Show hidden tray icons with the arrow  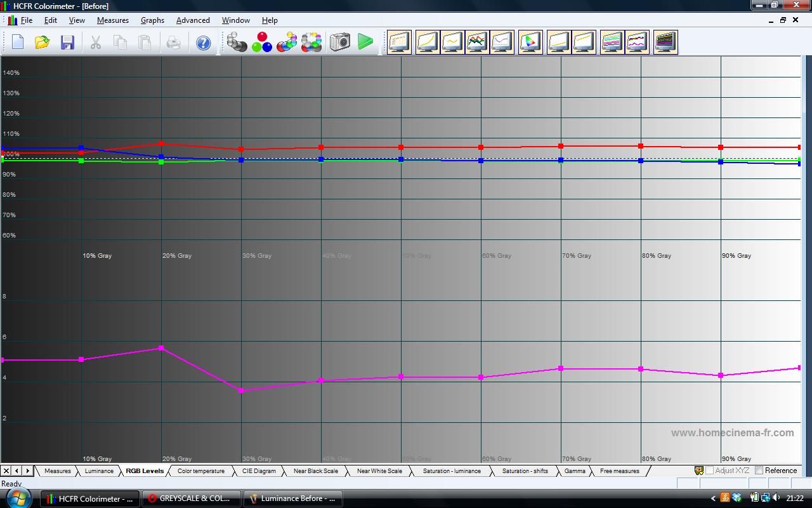click(x=713, y=498)
